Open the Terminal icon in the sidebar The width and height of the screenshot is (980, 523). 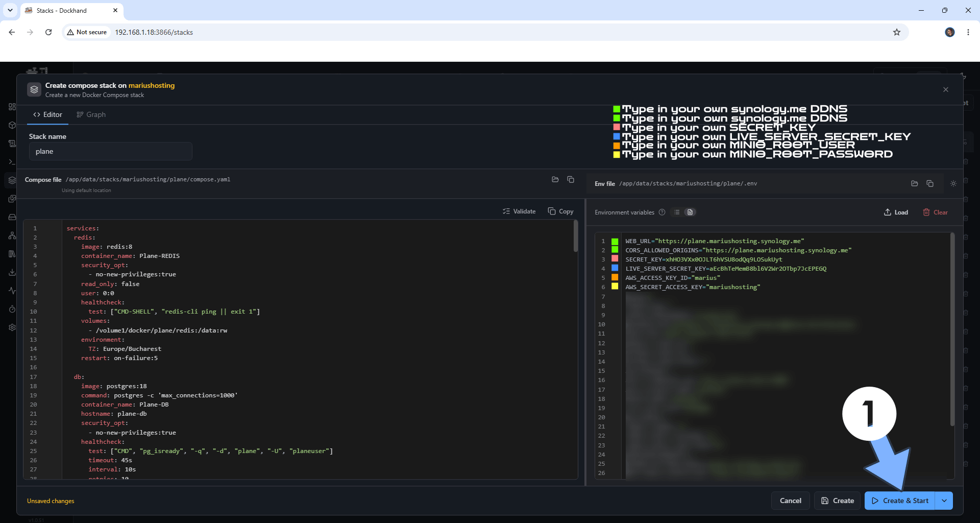tap(12, 162)
